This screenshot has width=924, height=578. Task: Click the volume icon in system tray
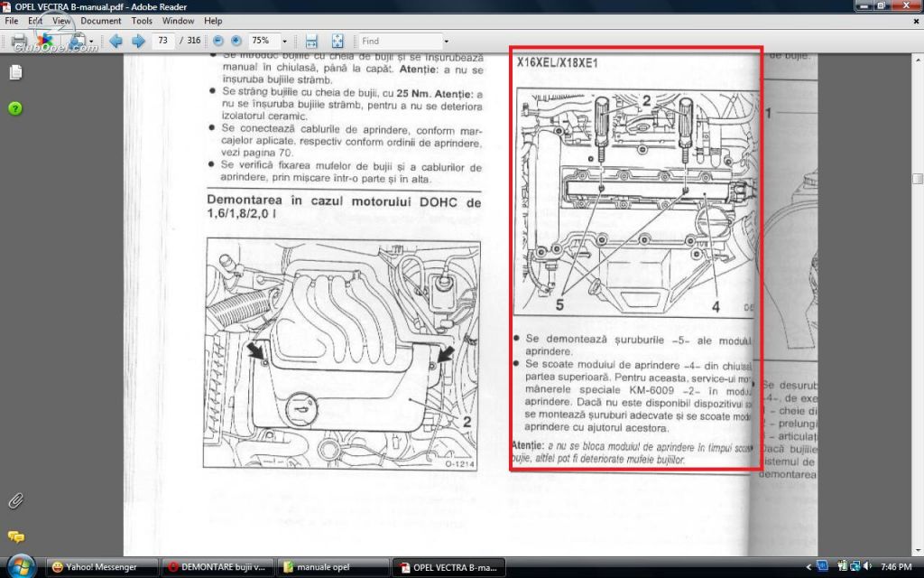[x=867, y=567]
